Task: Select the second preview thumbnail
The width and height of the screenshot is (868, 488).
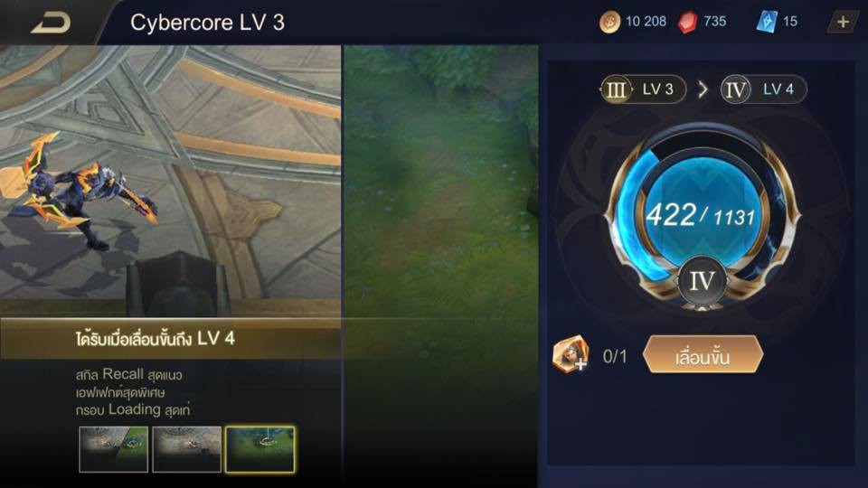Action: 186,449
